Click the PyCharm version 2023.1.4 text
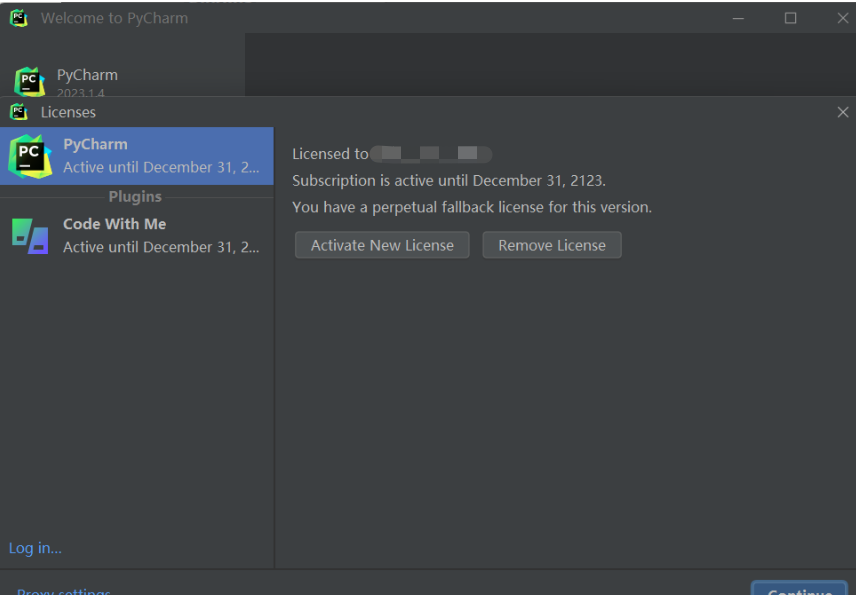 80,93
